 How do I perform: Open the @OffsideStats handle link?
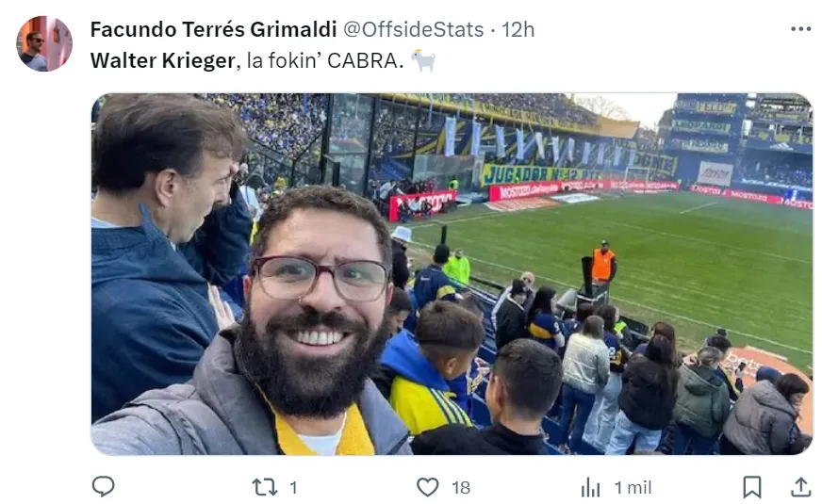coord(413,29)
